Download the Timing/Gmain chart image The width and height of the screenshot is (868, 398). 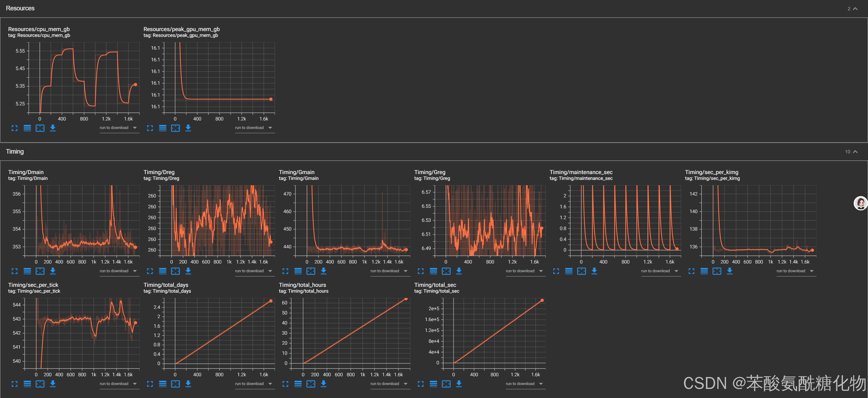(324, 271)
